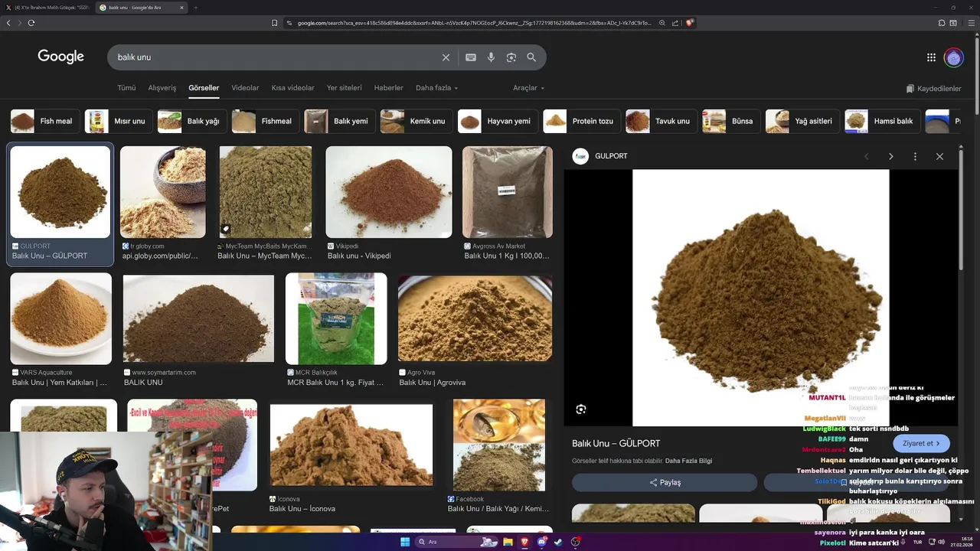
Task: Switch to the X İbrahim Melih Gökçek browser tab
Action: click(x=47, y=8)
